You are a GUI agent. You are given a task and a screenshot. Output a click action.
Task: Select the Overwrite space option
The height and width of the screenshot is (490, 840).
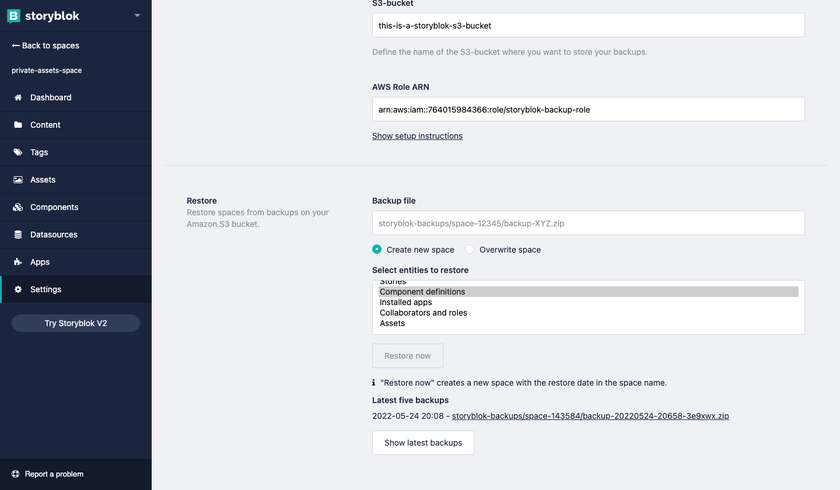[470, 249]
